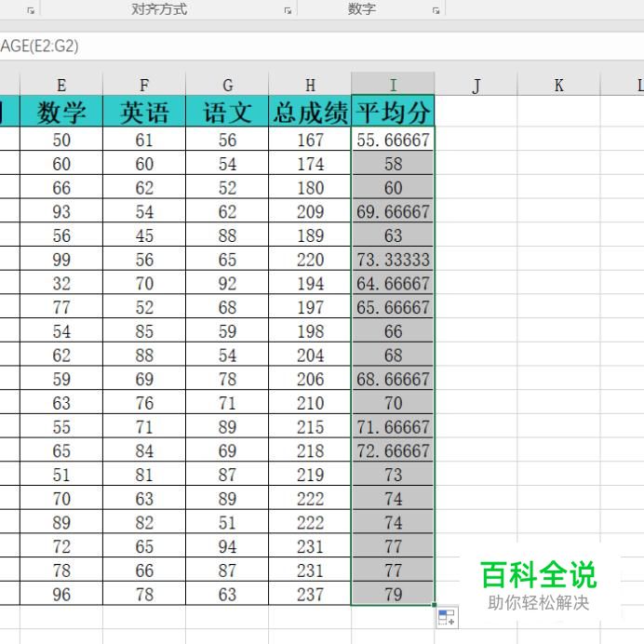Click English score cell 76
Image resolution: width=644 pixels, height=644 pixels.
(144, 402)
